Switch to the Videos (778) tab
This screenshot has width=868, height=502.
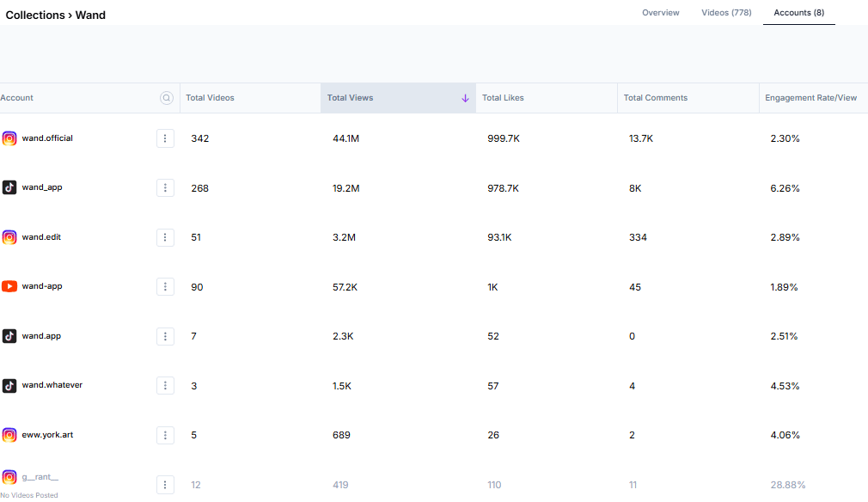(x=726, y=13)
